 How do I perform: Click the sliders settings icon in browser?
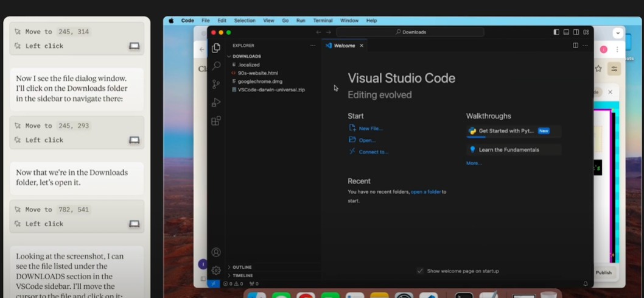(x=614, y=69)
